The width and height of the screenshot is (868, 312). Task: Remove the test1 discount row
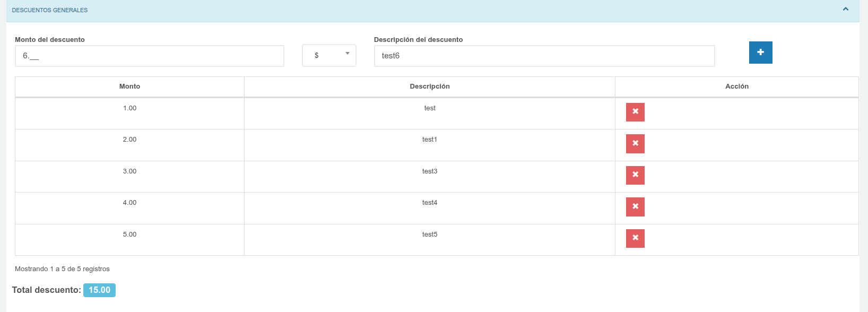click(x=635, y=144)
